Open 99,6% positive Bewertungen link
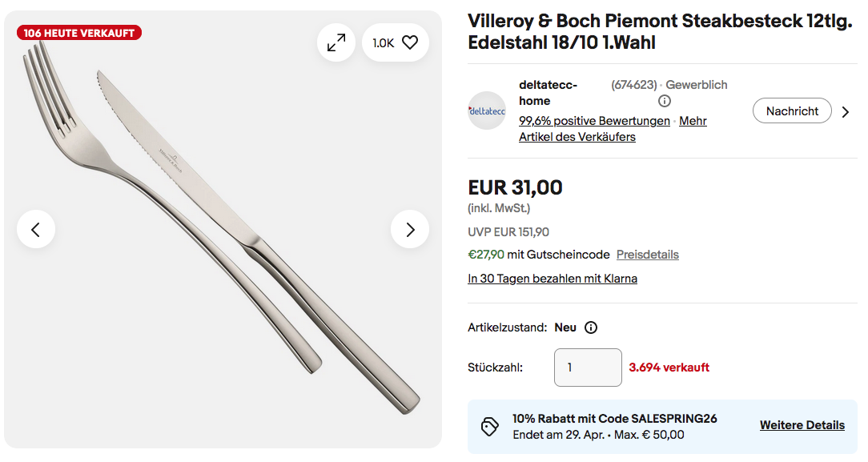868x462 pixels. pyautogui.click(x=594, y=121)
